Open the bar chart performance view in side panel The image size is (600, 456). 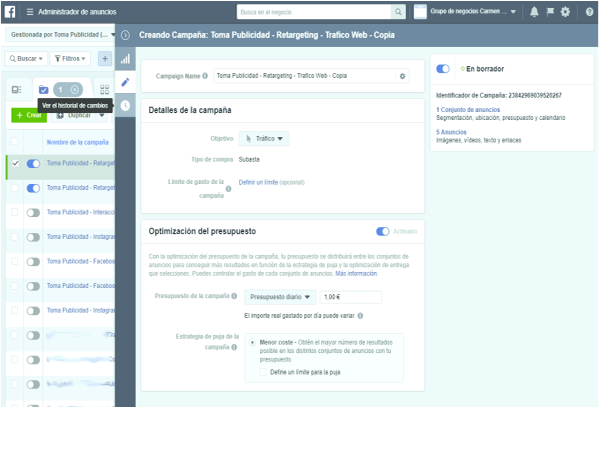[125, 59]
